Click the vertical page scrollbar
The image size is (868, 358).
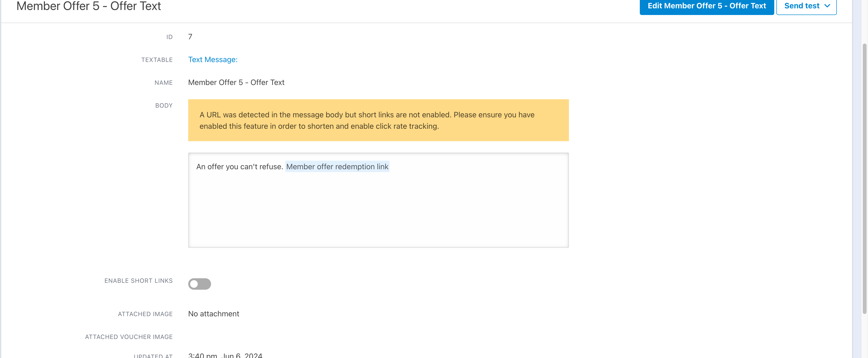[x=864, y=179]
